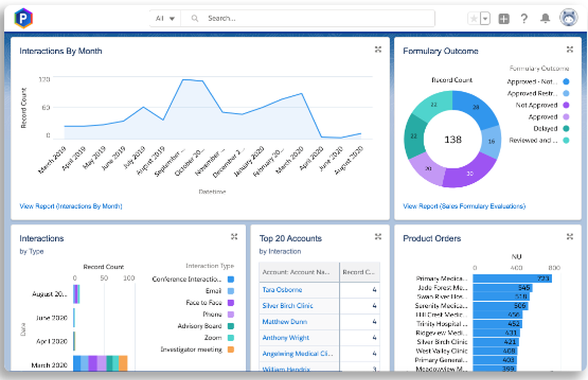Open the help question mark icon
The width and height of the screenshot is (588, 380).
(x=524, y=18)
